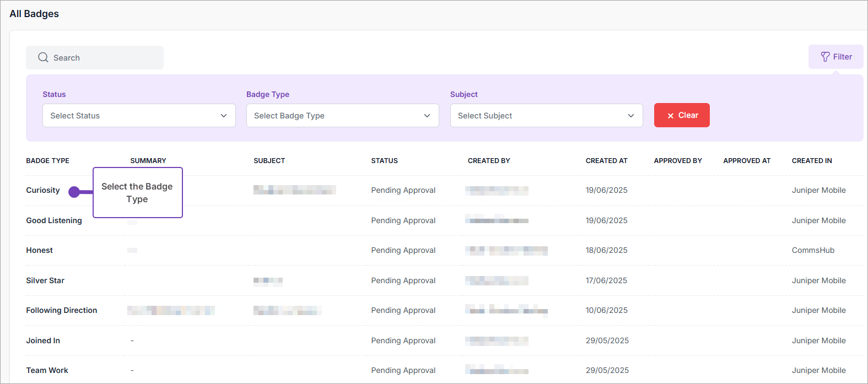
Task: Select the Silver Star badge
Action: 45,280
